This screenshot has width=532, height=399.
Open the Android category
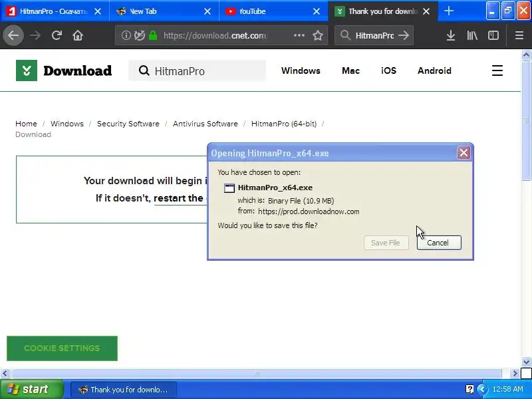434,70
